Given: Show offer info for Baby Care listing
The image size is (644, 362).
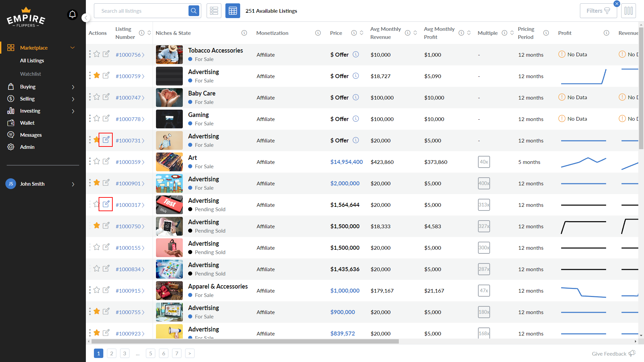Looking at the screenshot, I should pos(356,97).
